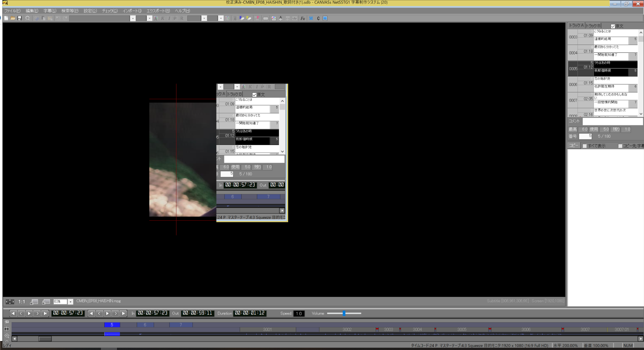Click the timeline zoom-in magnifier icon
Image resolution: width=644 pixels, height=350 pixels.
click(7, 336)
